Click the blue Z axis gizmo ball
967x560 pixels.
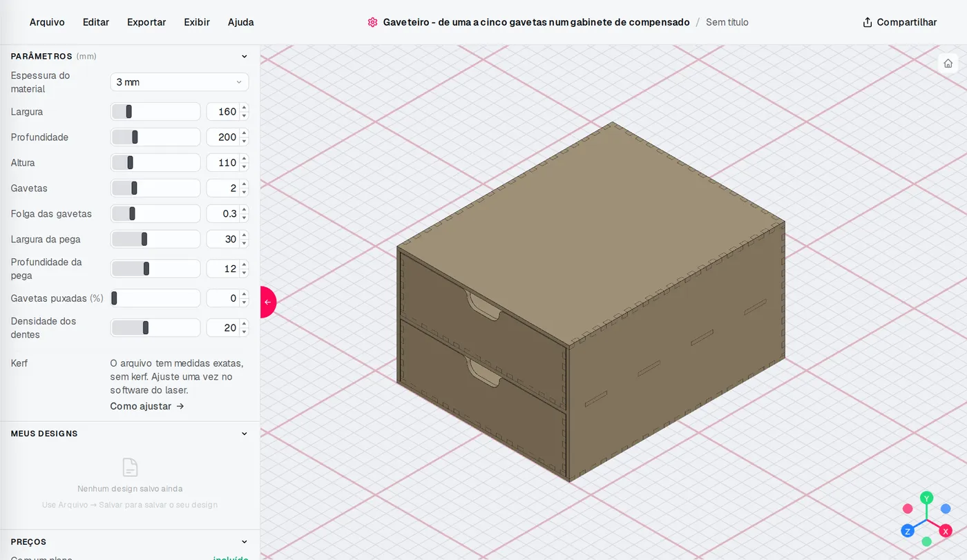[x=908, y=531]
